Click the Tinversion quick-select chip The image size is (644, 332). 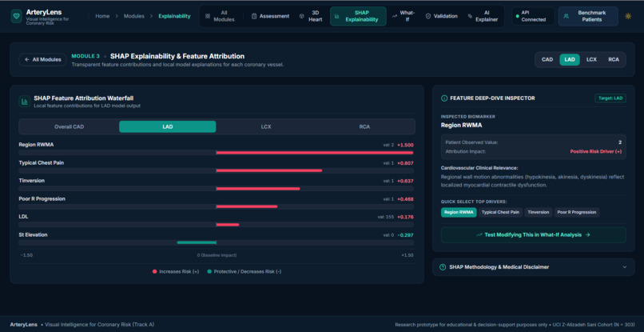[538, 212]
